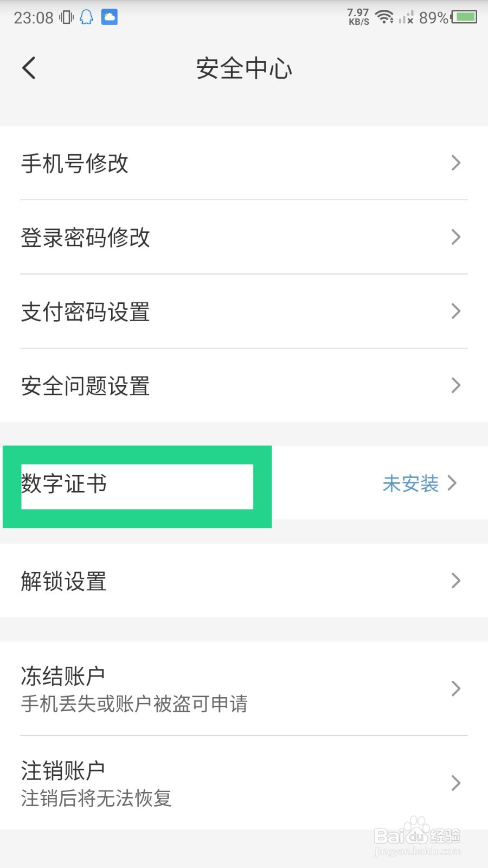Open 登录密码修改 chevron arrow
This screenshot has width=488, height=868.
pos(455,237)
